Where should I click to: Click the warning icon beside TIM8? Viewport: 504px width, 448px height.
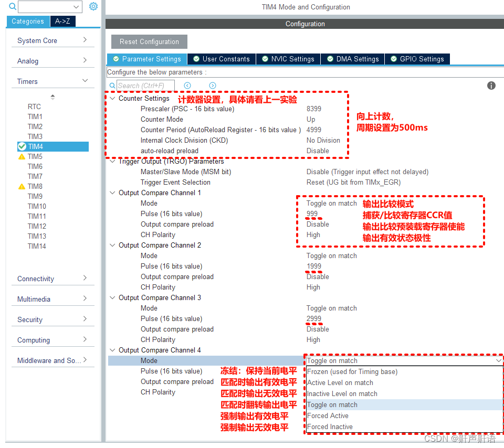point(22,187)
